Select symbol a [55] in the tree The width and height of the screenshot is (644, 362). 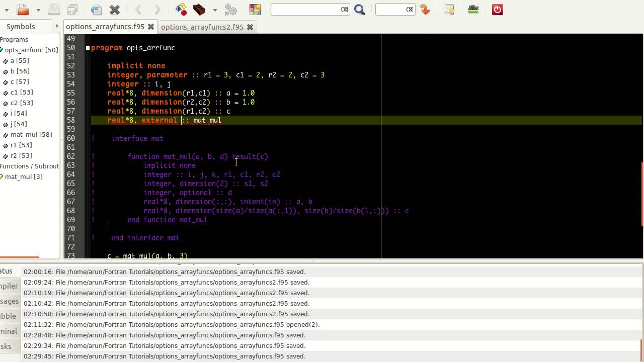[20, 60]
